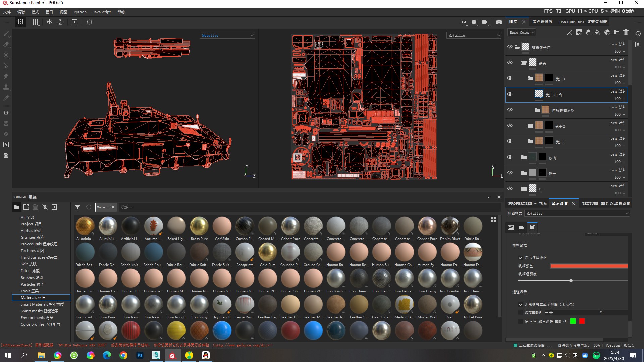Click the red 线框颜色 color swatch
The height and width of the screenshot is (362, 644).
589,266
